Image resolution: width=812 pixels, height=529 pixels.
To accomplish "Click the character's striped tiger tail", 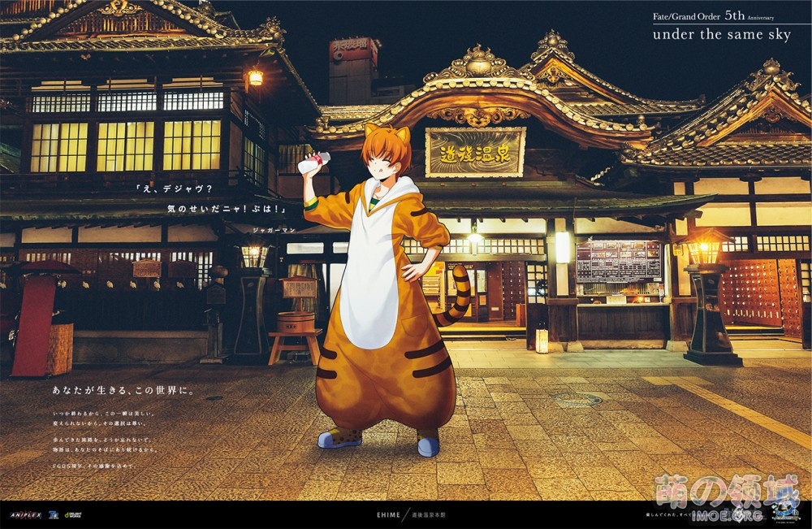I will tap(459, 294).
